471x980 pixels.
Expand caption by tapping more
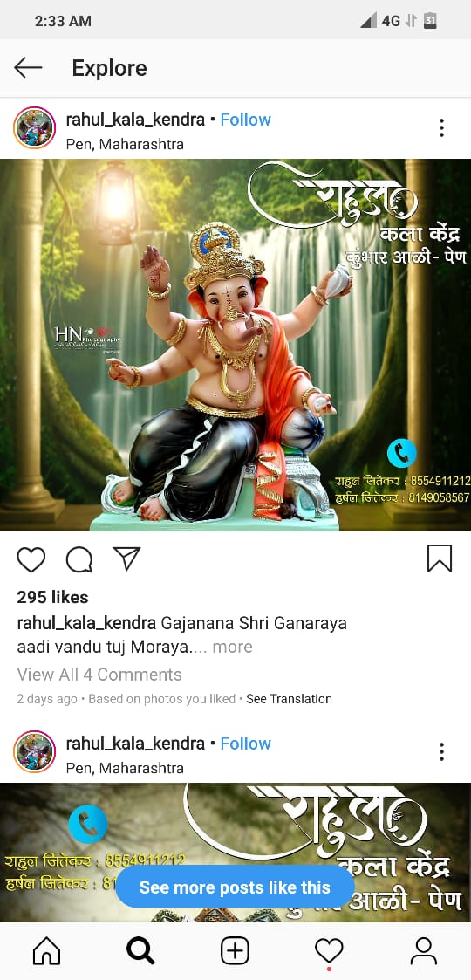pyautogui.click(x=232, y=647)
